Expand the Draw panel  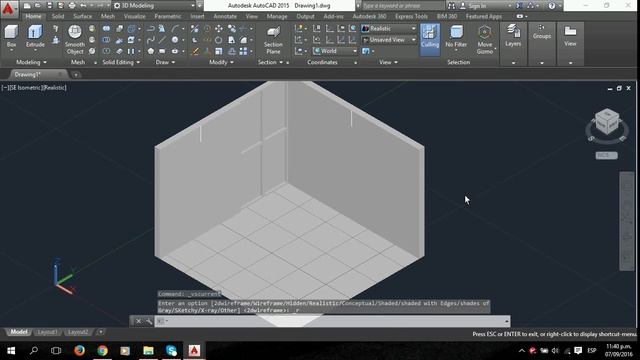tap(165, 62)
